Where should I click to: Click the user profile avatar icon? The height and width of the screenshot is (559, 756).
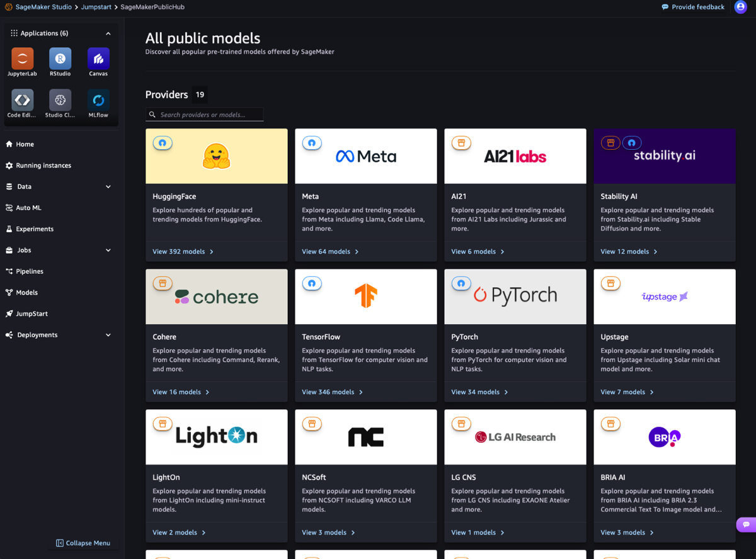pos(741,7)
